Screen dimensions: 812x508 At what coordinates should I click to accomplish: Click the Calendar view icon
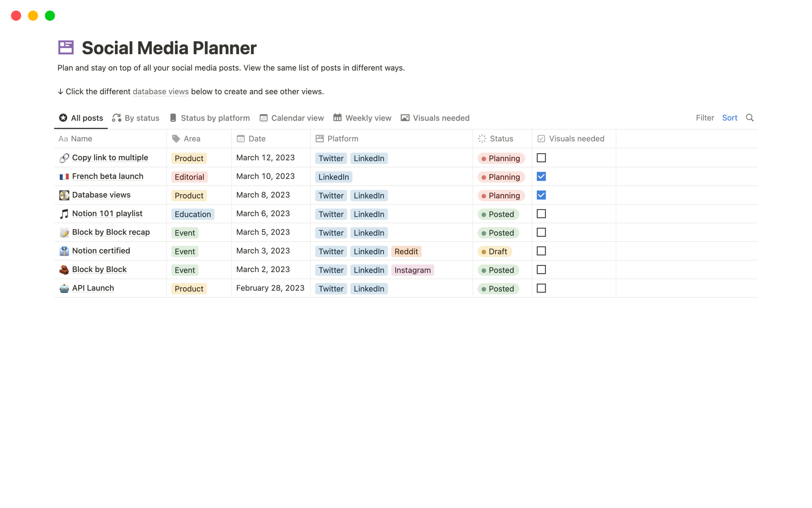[x=263, y=118]
